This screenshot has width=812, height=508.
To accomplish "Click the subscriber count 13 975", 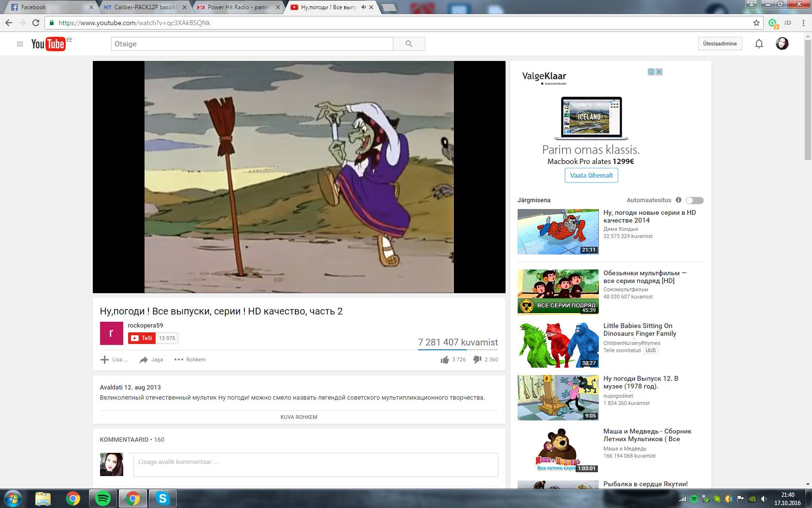I will (x=167, y=338).
